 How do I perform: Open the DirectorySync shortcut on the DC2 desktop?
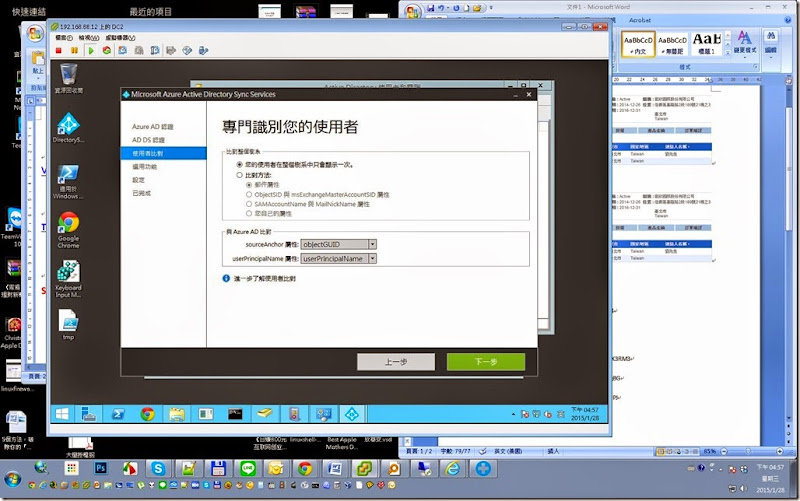(x=68, y=128)
